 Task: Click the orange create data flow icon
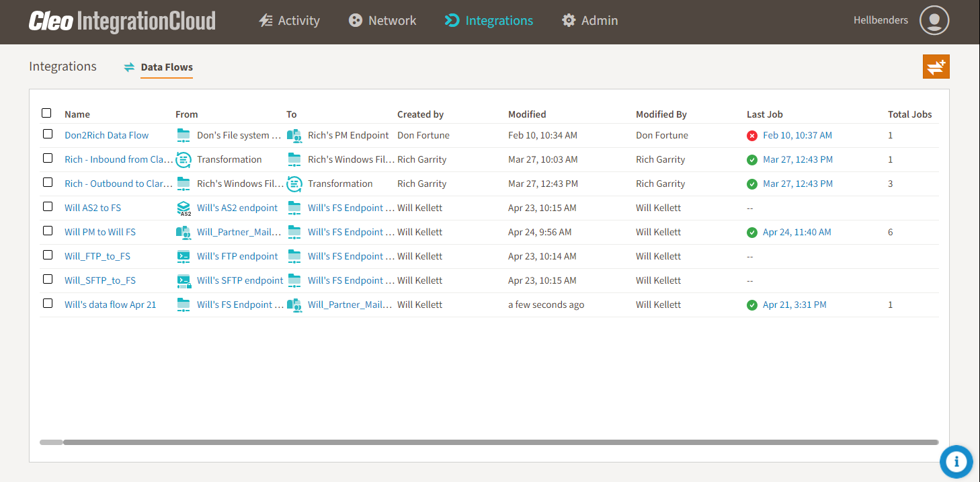936,67
